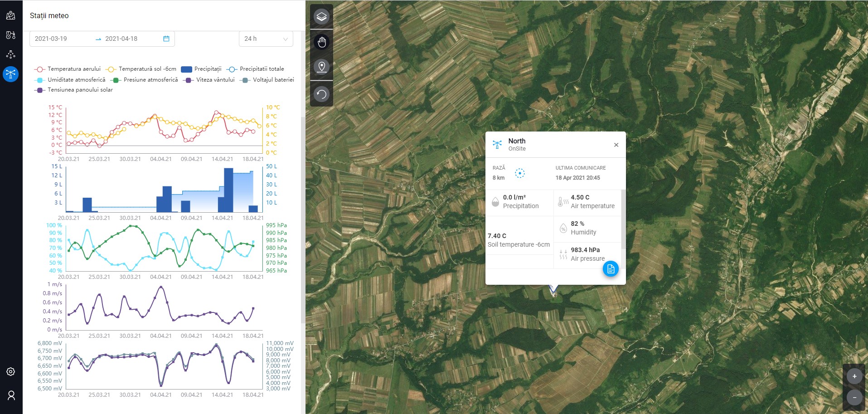Image resolution: width=868 pixels, height=414 pixels.
Task: Select the weather stations sidebar icon
Action: pyautogui.click(x=11, y=73)
